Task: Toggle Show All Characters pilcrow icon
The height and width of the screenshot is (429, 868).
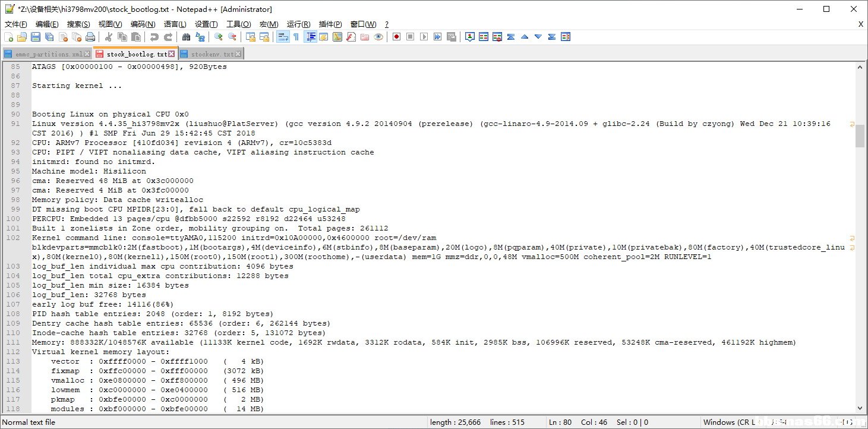Action: tap(296, 37)
